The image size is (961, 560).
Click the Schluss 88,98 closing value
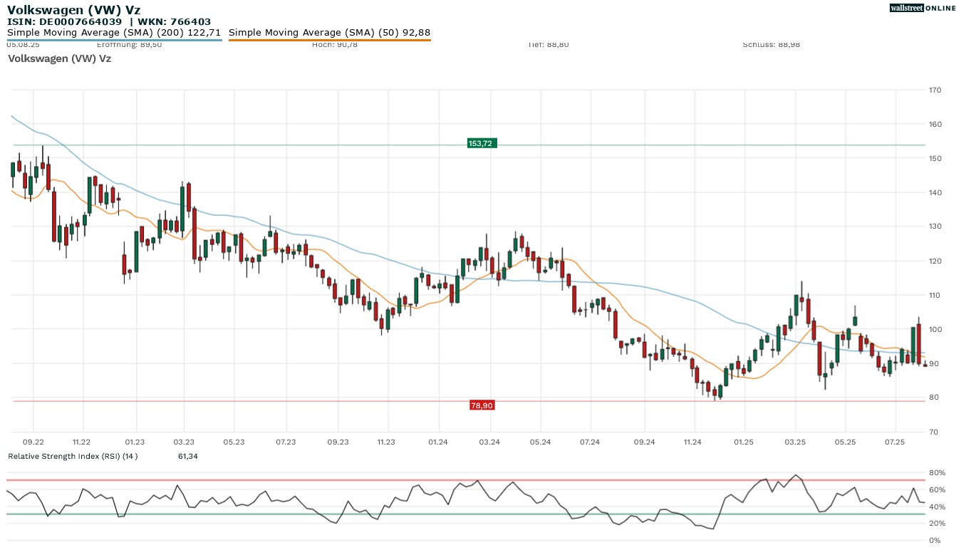click(x=771, y=45)
